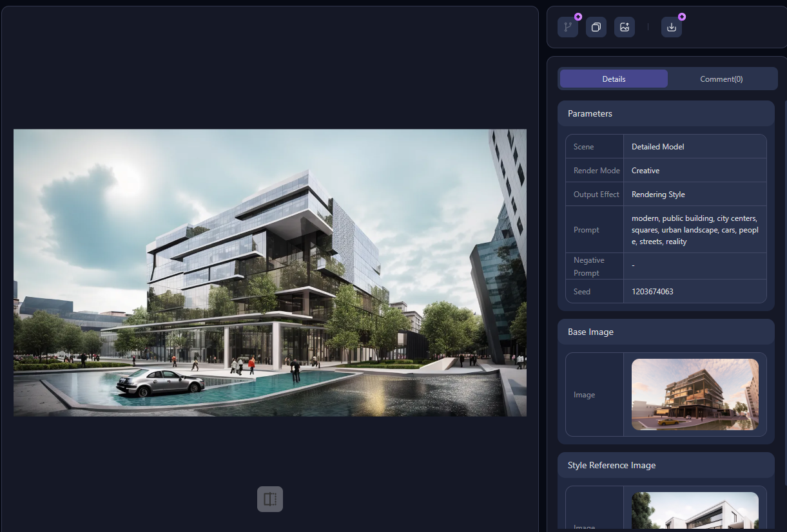787x532 pixels.
Task: Click the prompt text in Parameters
Action: (x=694, y=230)
